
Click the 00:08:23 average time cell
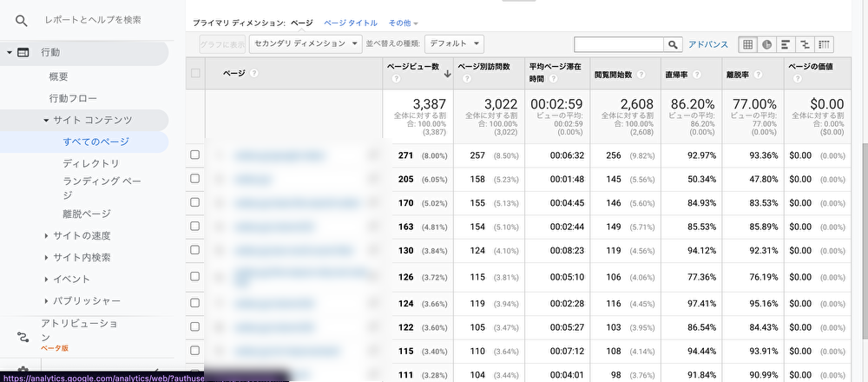567,251
